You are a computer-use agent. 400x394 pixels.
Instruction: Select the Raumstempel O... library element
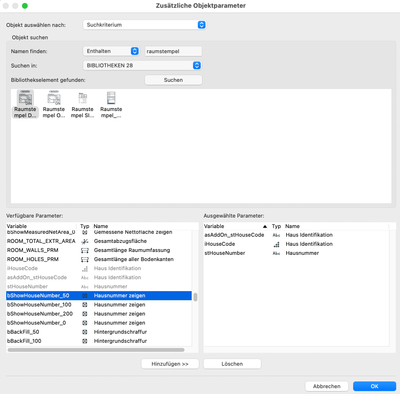tap(54, 104)
